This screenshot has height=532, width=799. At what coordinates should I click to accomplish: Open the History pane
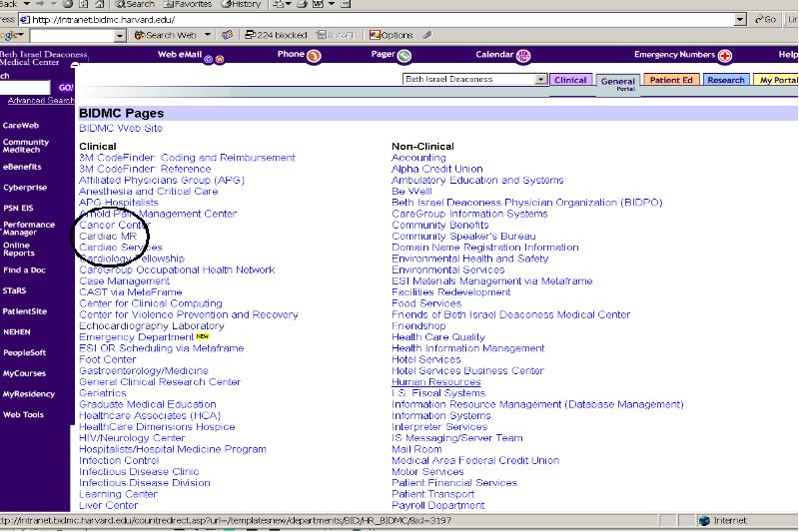pos(241,4)
